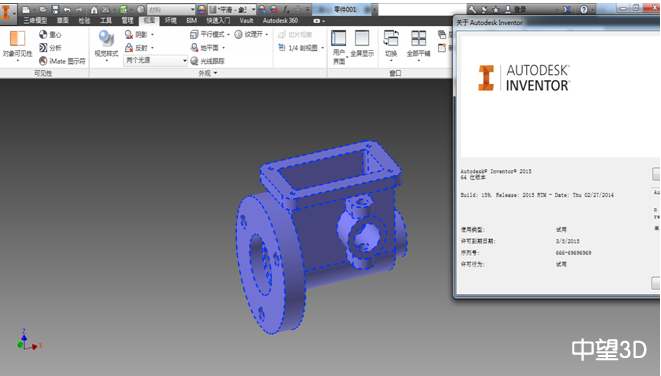Expand the 外观 panel arrow
Image resolution: width=661 pixels, height=376 pixels.
215,73
